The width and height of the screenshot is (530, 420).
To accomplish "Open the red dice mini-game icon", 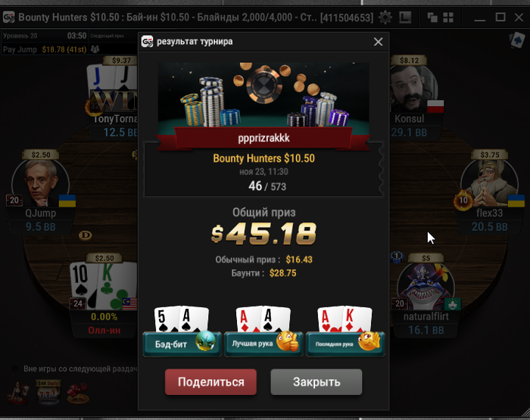I will pyautogui.click(x=78, y=393).
